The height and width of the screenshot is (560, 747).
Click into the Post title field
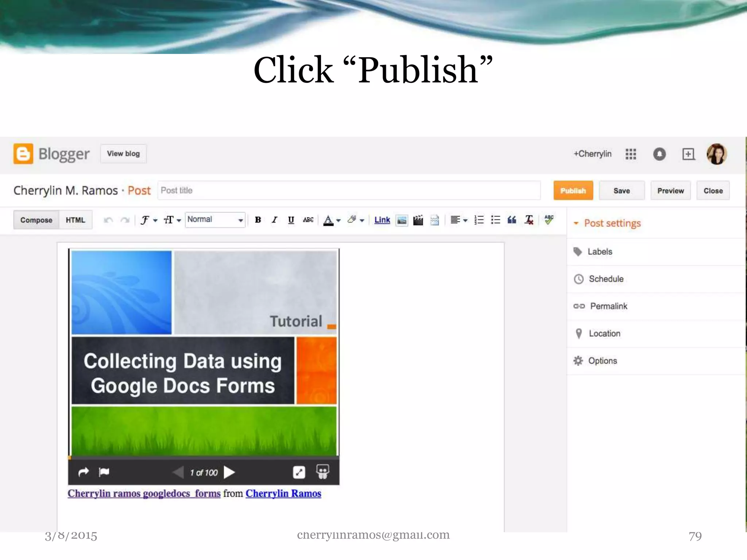349,191
